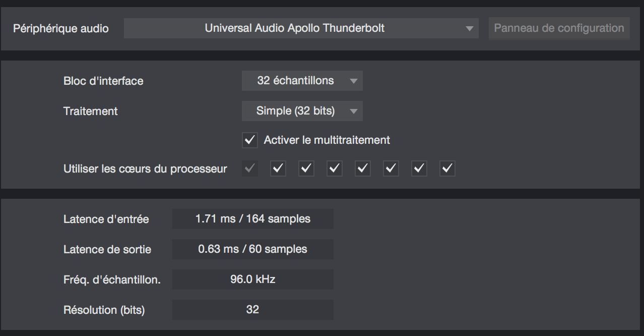This screenshot has width=644, height=336.
Task: Disable the seventh processor core checkbox
Action: [x=419, y=169]
